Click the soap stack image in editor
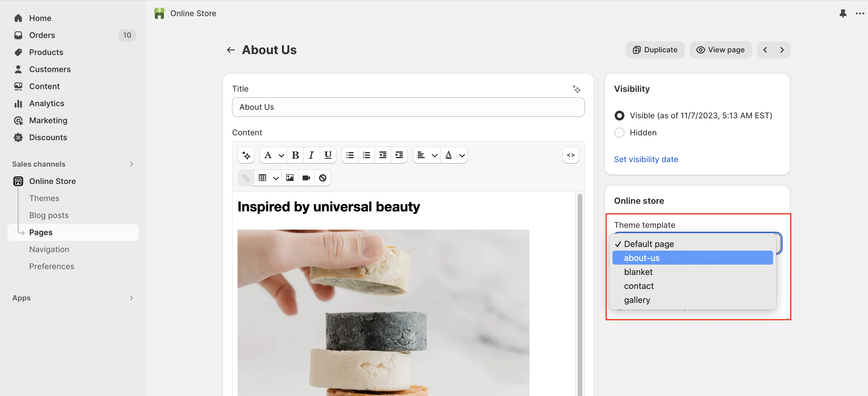 pos(383,313)
